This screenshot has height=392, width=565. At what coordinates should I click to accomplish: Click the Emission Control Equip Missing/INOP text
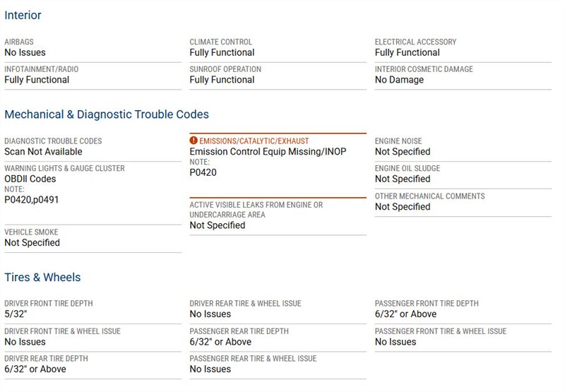coord(268,152)
